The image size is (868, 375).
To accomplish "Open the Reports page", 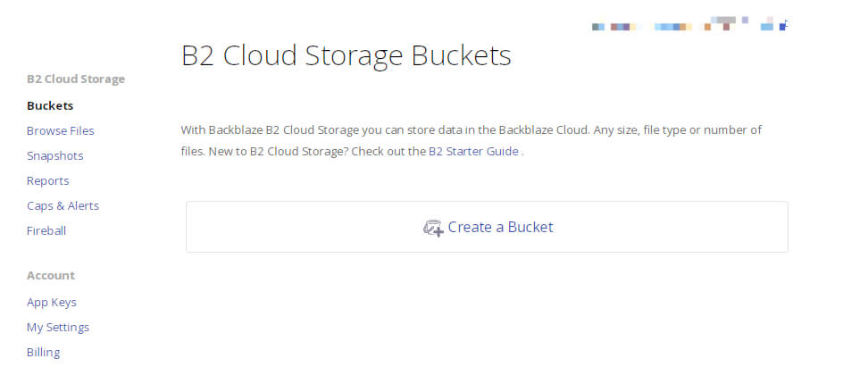I will 47,181.
